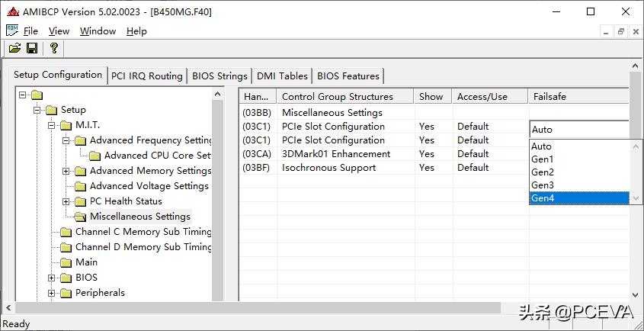Screen dimensions: 644x331
Task: Click the Help question mark icon
Action: point(53,48)
